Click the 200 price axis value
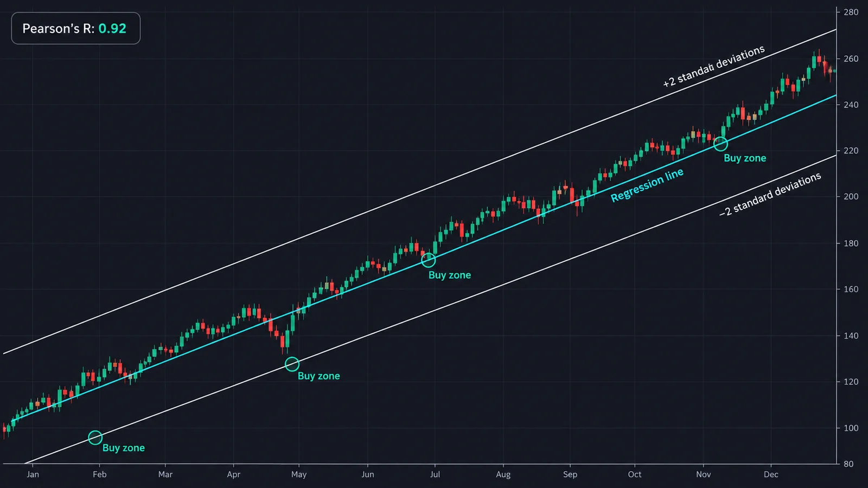 pos(851,197)
